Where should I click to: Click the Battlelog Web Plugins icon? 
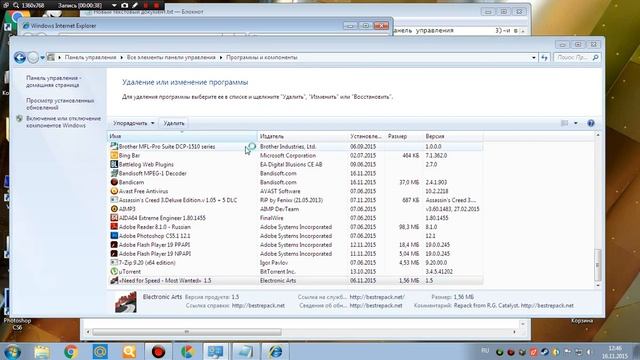[x=114, y=164]
